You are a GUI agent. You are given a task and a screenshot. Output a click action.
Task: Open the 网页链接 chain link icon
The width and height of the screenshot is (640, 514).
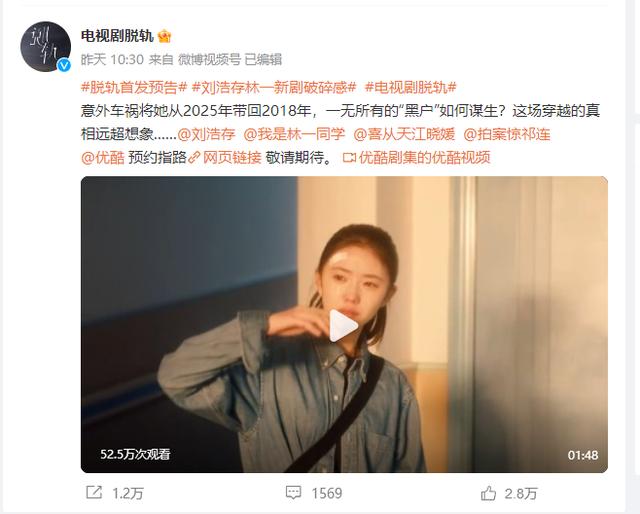(195, 158)
